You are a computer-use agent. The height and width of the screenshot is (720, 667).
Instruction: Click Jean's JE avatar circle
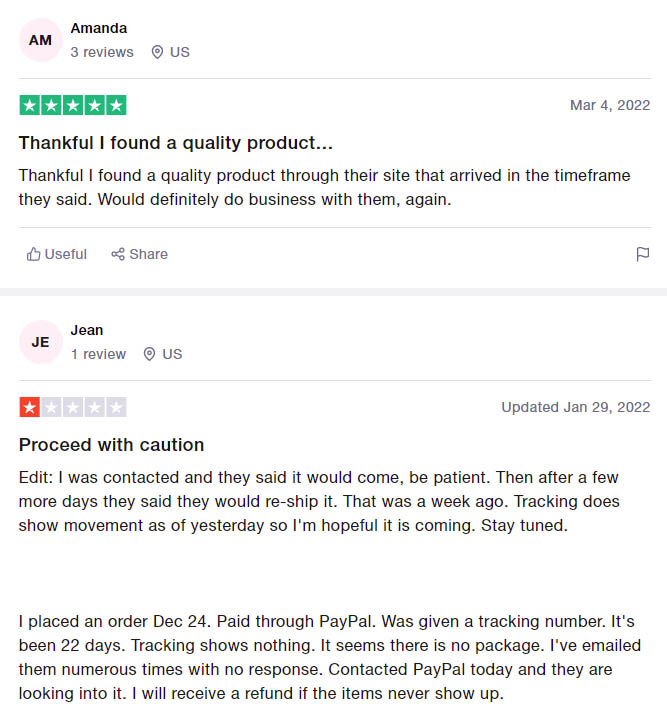pyautogui.click(x=40, y=342)
